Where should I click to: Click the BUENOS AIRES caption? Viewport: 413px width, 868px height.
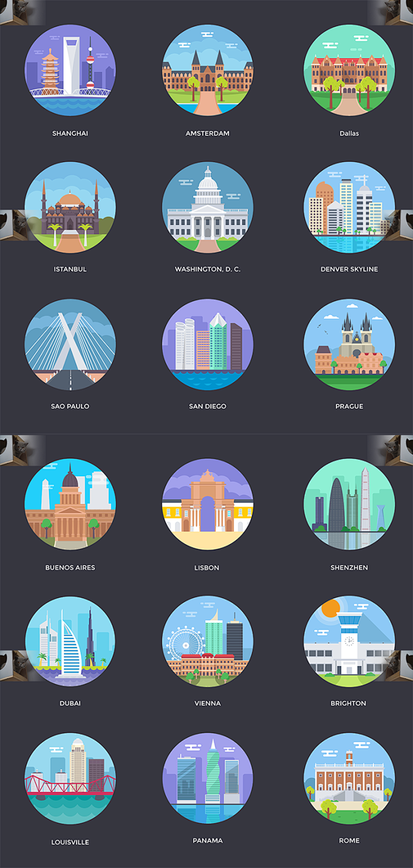pyautogui.click(x=70, y=567)
